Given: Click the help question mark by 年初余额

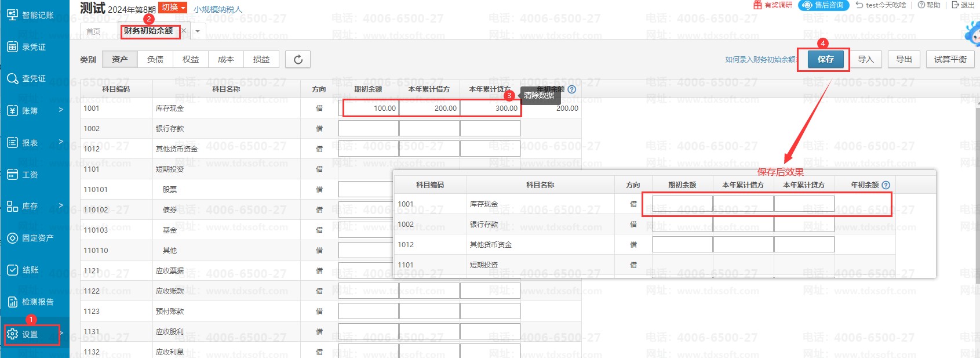Looking at the screenshot, I should (572, 89).
